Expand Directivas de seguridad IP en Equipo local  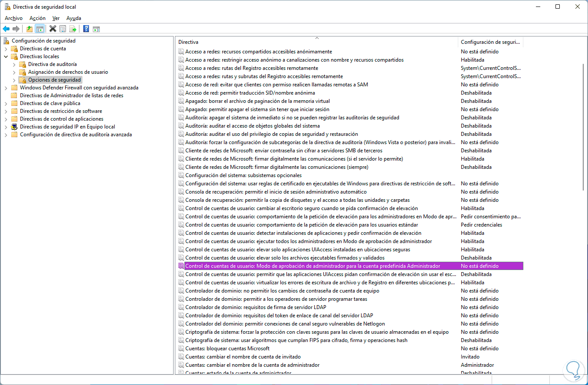pyautogui.click(x=6, y=127)
